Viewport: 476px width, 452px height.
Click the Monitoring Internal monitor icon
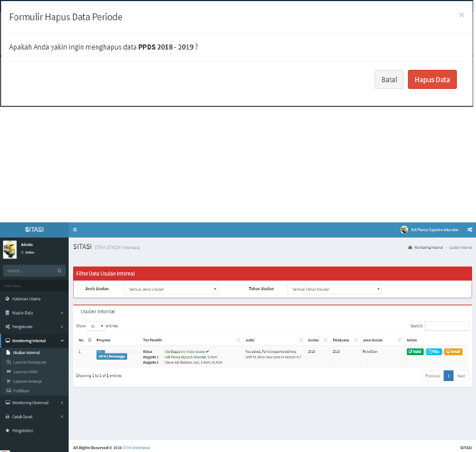point(7,341)
